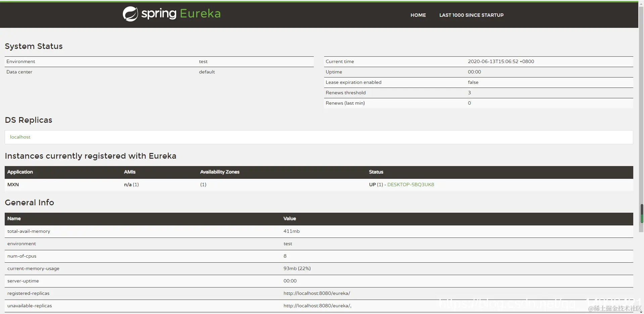Click the DS Replicas heading

29,120
